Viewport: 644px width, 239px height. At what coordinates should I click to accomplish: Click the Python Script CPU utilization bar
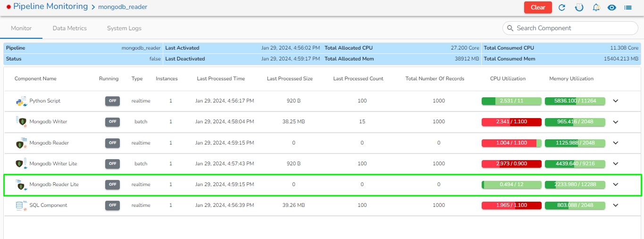click(x=511, y=101)
